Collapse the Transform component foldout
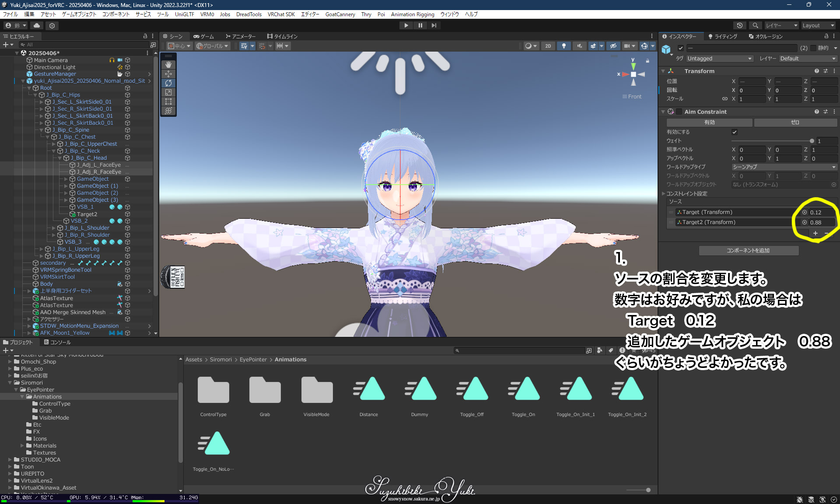 click(663, 71)
